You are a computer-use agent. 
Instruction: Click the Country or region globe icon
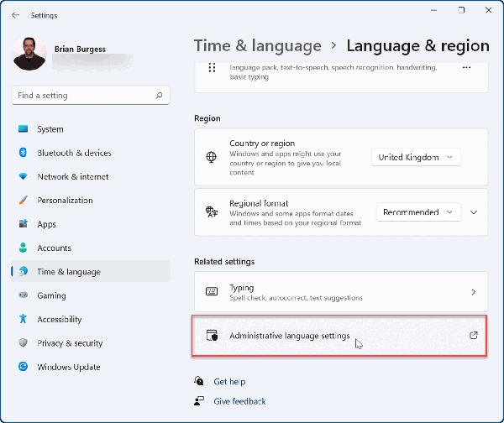click(x=211, y=157)
